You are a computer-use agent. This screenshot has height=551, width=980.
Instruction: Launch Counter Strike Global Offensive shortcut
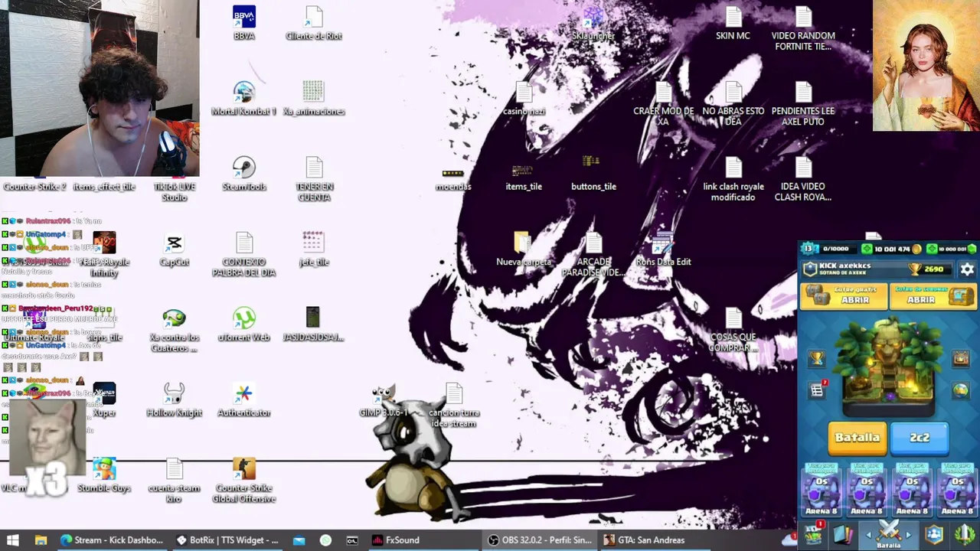point(244,481)
